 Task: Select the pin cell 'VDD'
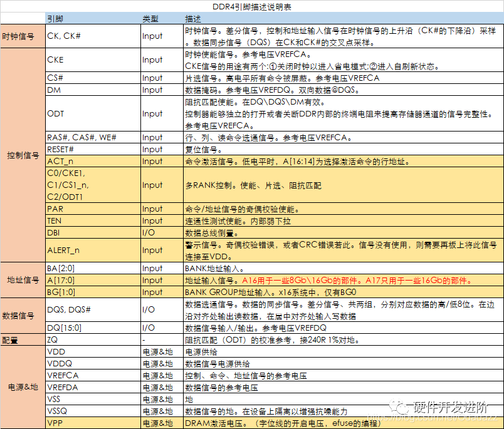point(93,351)
